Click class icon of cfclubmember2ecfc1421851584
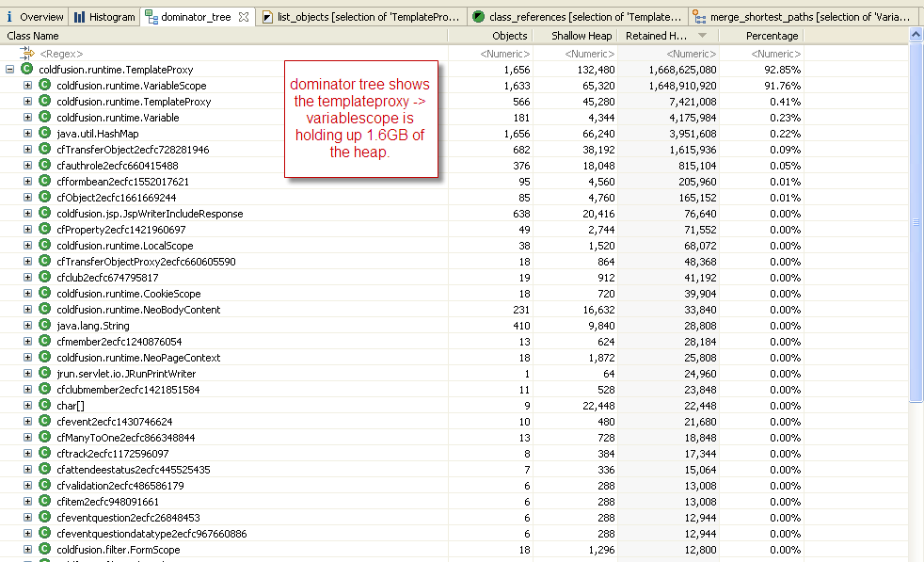This screenshot has width=924, height=562. (x=44, y=389)
